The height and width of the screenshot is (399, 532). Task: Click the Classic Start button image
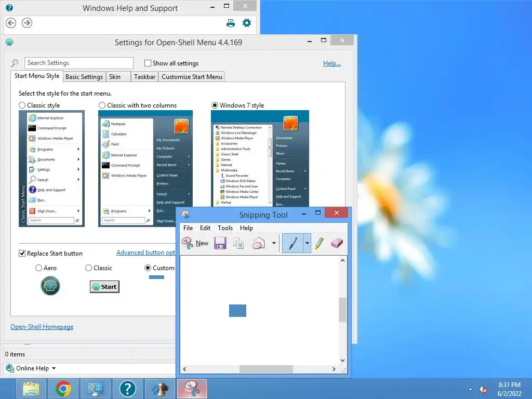point(104,287)
